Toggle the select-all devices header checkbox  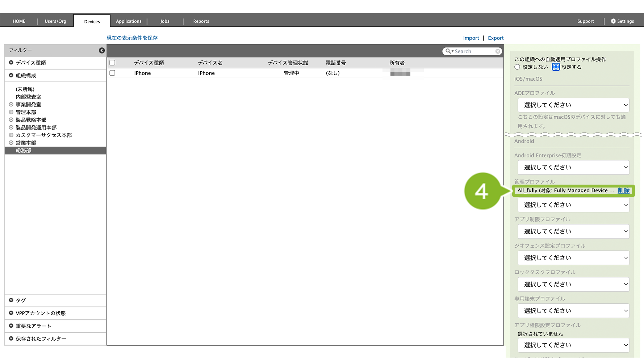(112, 63)
